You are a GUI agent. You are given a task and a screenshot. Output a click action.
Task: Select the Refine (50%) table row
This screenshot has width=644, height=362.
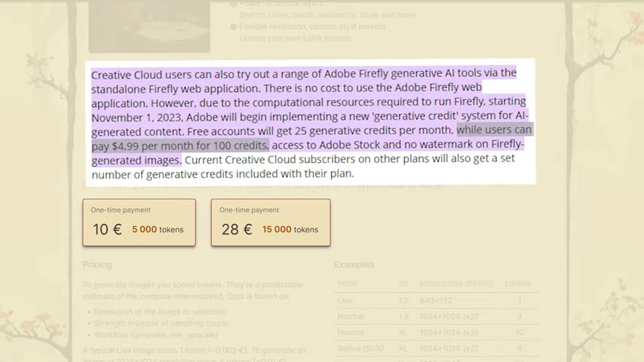point(436,348)
